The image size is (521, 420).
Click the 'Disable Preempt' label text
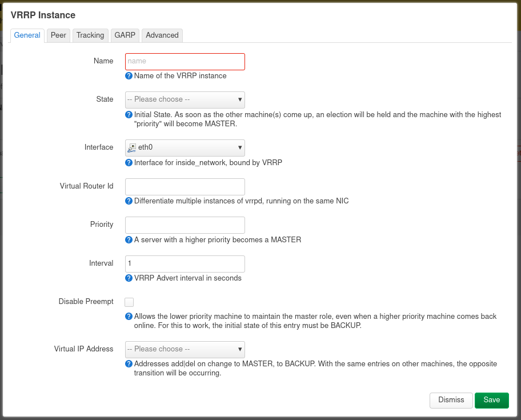pos(86,301)
